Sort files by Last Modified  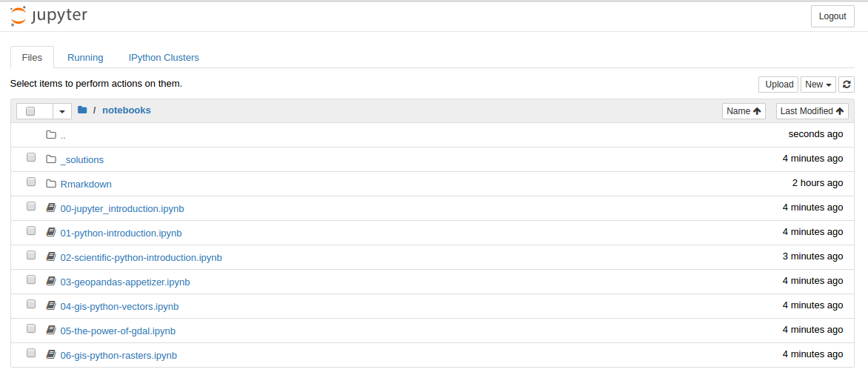[x=812, y=111]
